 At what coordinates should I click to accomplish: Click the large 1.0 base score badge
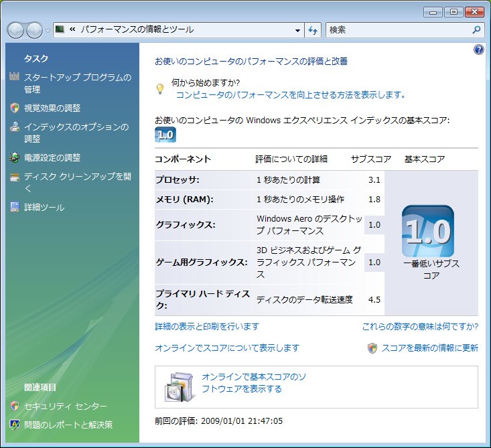[x=428, y=231]
